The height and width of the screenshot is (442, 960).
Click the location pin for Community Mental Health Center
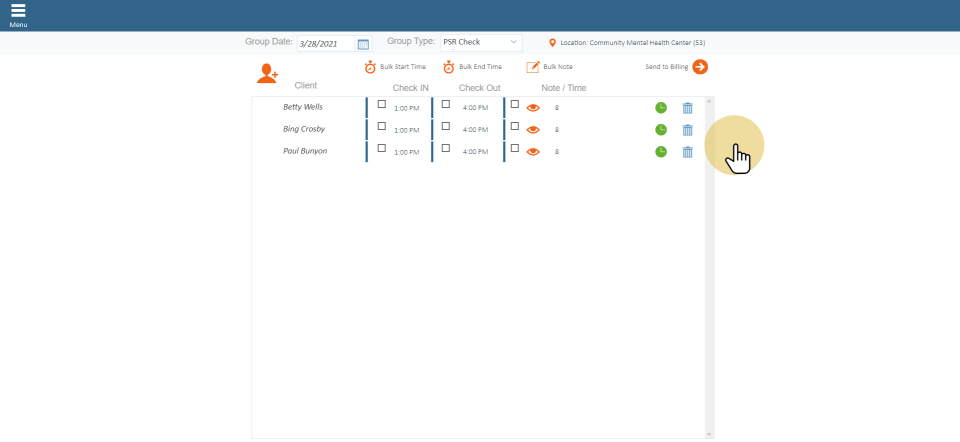pos(552,43)
